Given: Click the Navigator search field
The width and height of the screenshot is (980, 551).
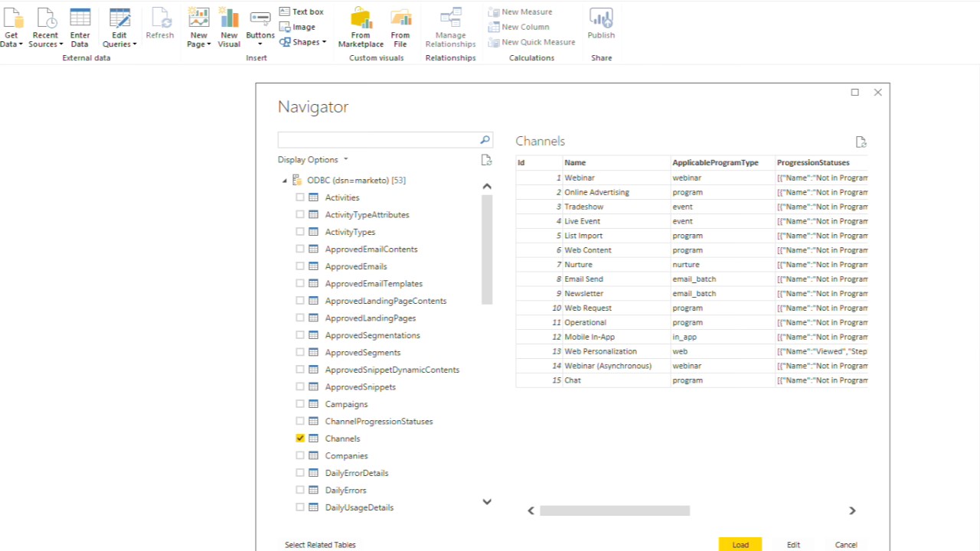Looking at the screenshot, I should pos(378,140).
